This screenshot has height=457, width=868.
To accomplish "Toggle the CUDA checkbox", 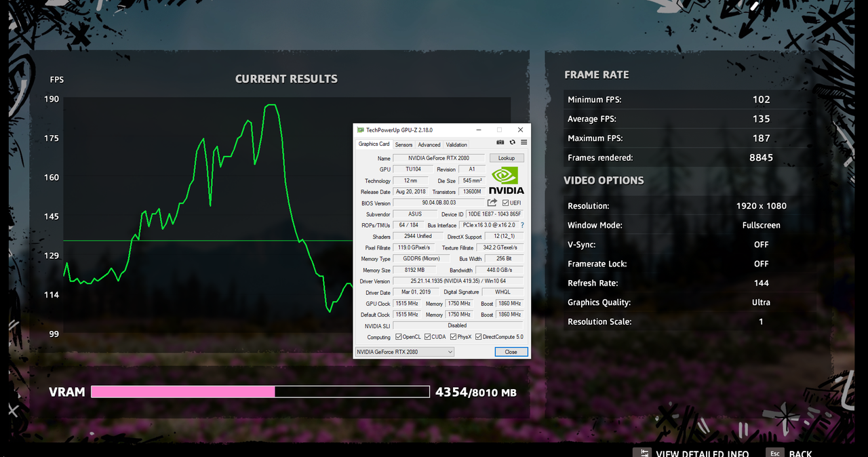I will (x=427, y=337).
